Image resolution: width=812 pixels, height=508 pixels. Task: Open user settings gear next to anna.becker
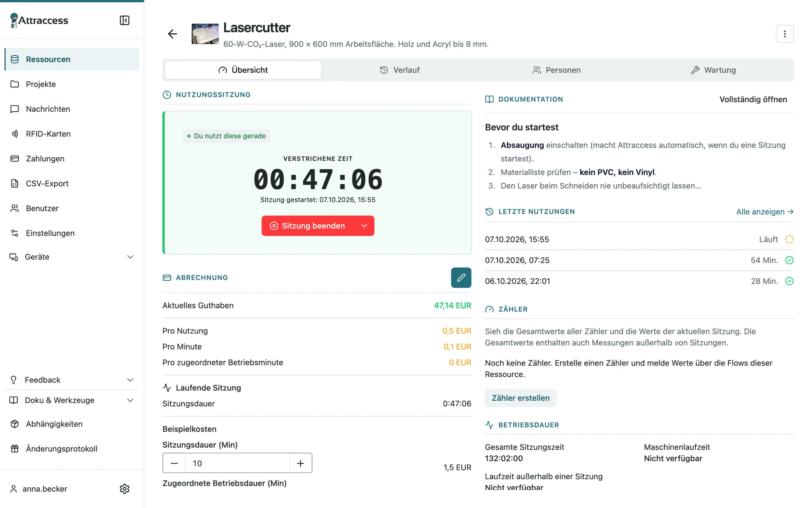coord(125,488)
